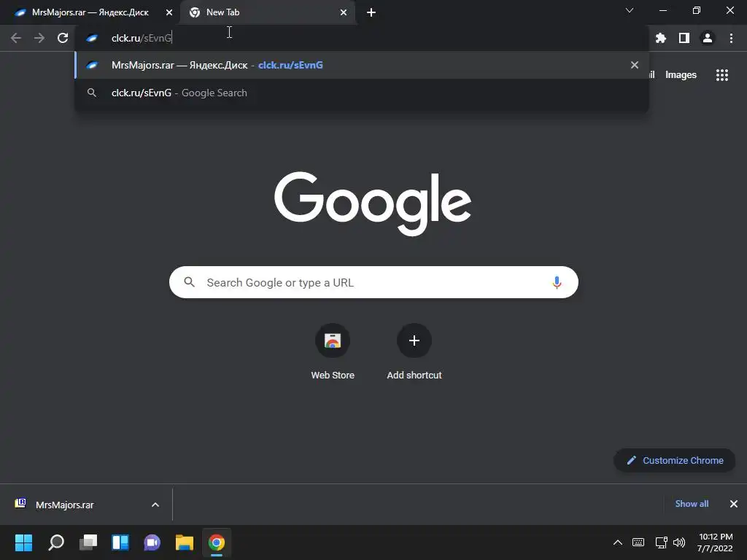
Task: Click the address bar containing clck.ru/sEvnG
Action: tap(362, 38)
